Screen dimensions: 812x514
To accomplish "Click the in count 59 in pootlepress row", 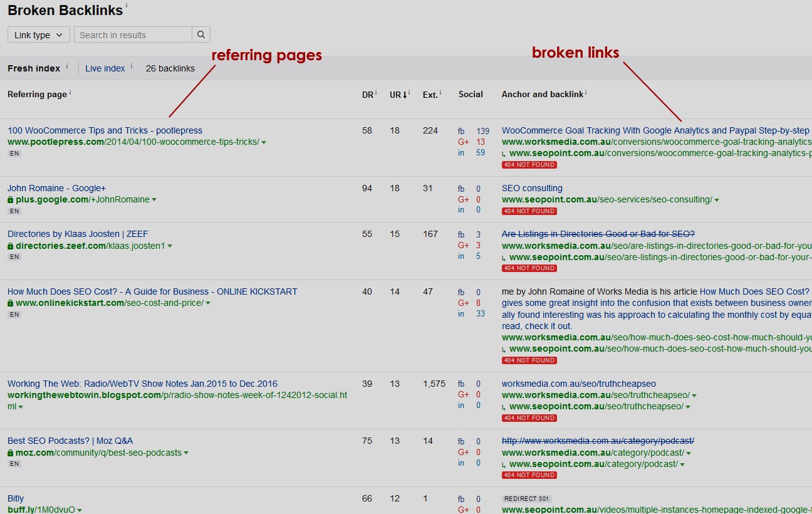I will tap(480, 153).
